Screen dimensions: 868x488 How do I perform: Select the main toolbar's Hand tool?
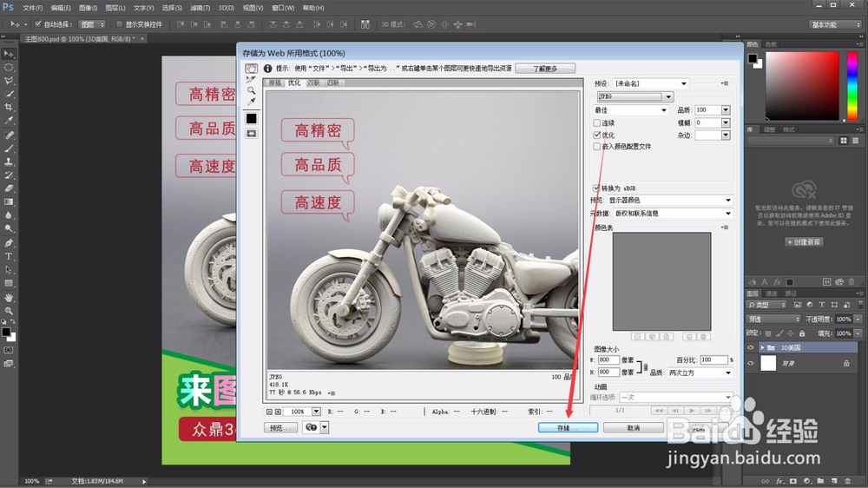9,298
